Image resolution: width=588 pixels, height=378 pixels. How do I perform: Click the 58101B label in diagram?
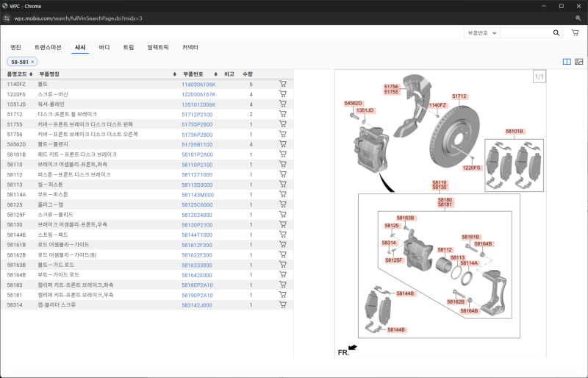pos(514,132)
